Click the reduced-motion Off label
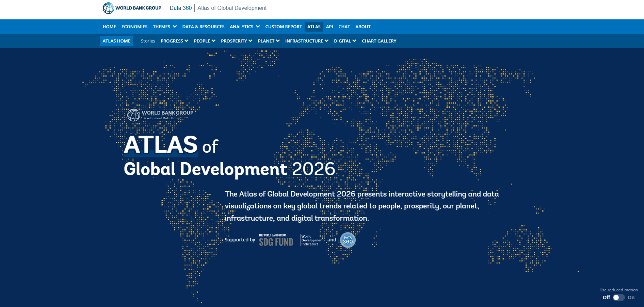The image size is (644, 307). (606, 297)
